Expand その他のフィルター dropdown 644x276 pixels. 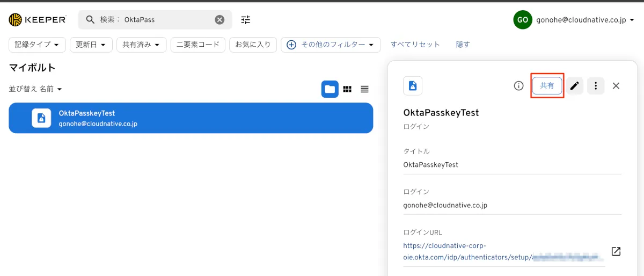coord(331,45)
